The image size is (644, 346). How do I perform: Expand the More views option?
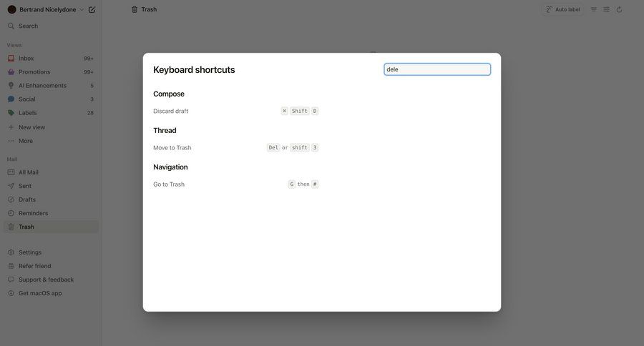(x=25, y=141)
